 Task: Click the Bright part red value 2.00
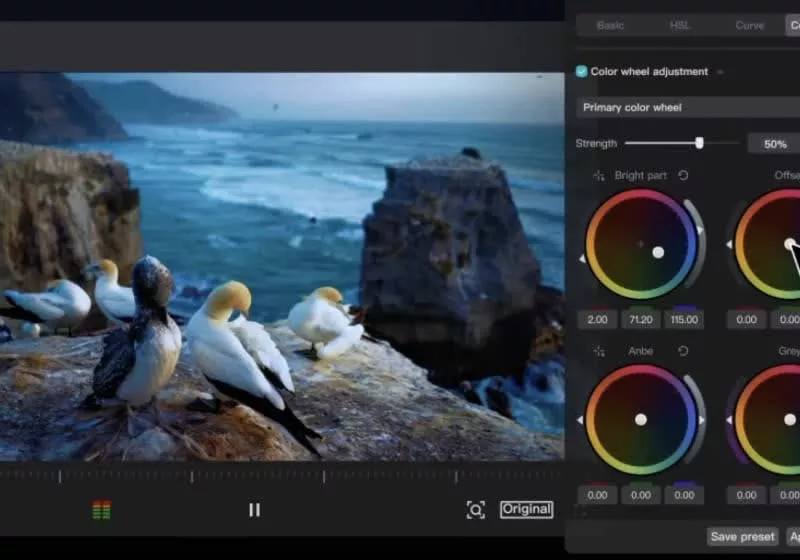[597, 320]
